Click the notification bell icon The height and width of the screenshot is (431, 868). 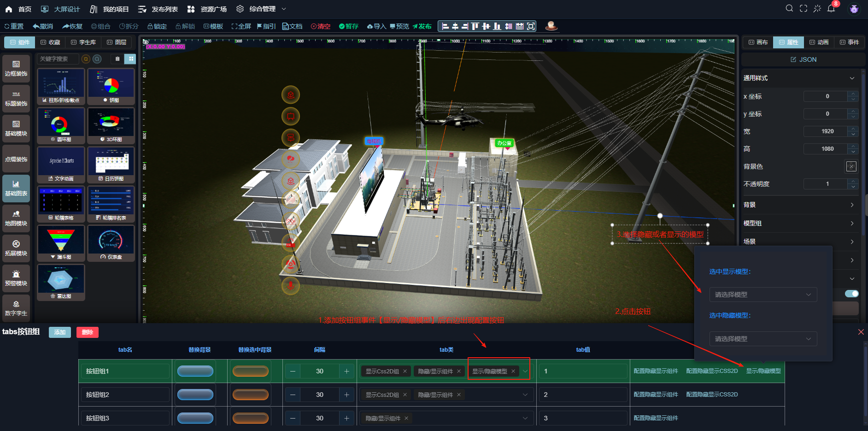[831, 9]
